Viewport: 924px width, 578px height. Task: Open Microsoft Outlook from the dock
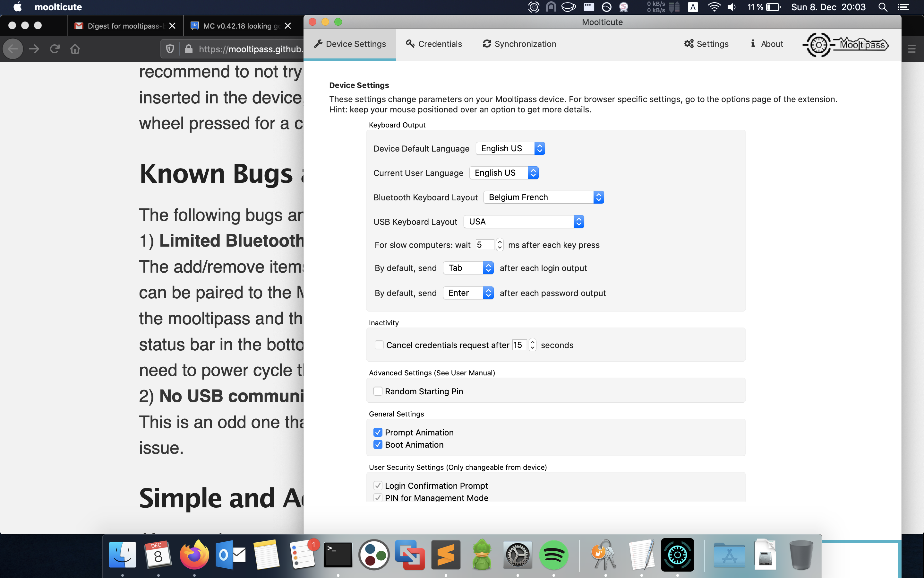click(x=230, y=555)
